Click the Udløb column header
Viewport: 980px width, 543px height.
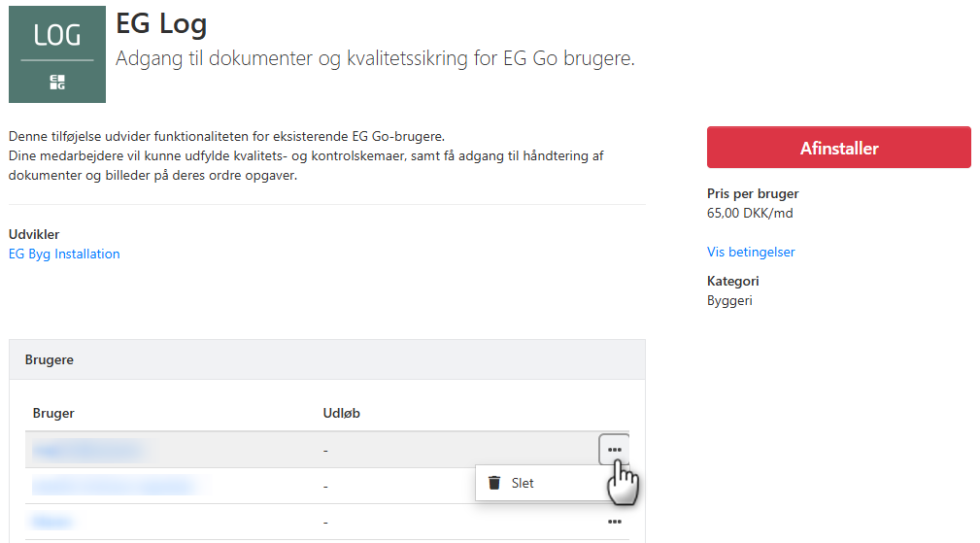[x=341, y=413]
